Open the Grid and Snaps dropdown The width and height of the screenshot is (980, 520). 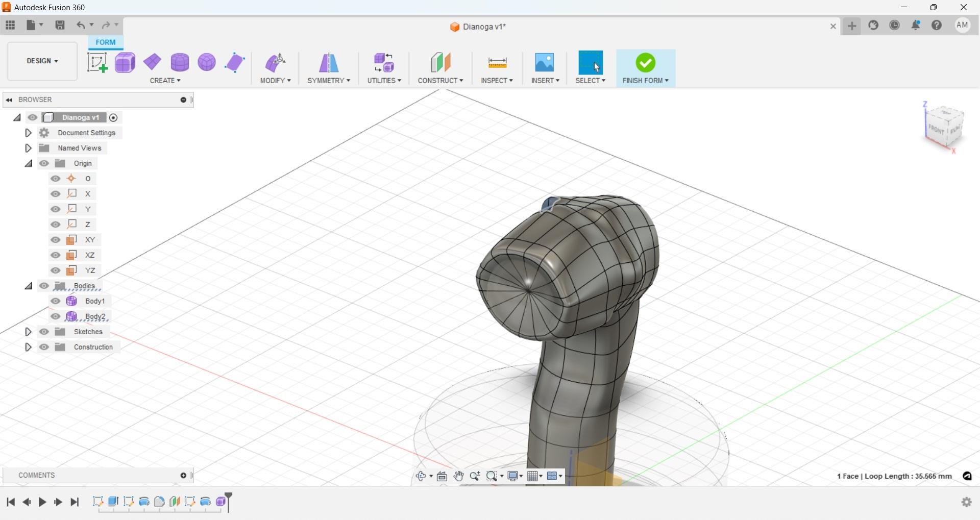coord(535,476)
